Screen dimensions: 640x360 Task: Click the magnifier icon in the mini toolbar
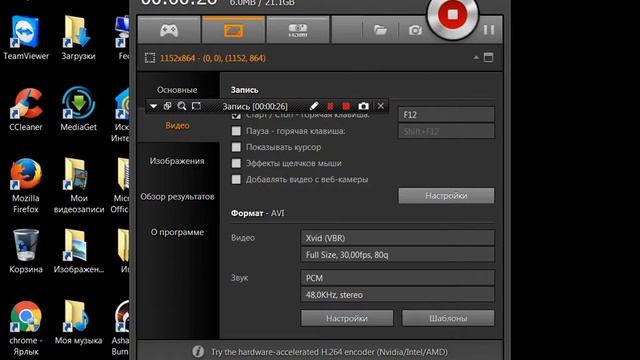182,106
